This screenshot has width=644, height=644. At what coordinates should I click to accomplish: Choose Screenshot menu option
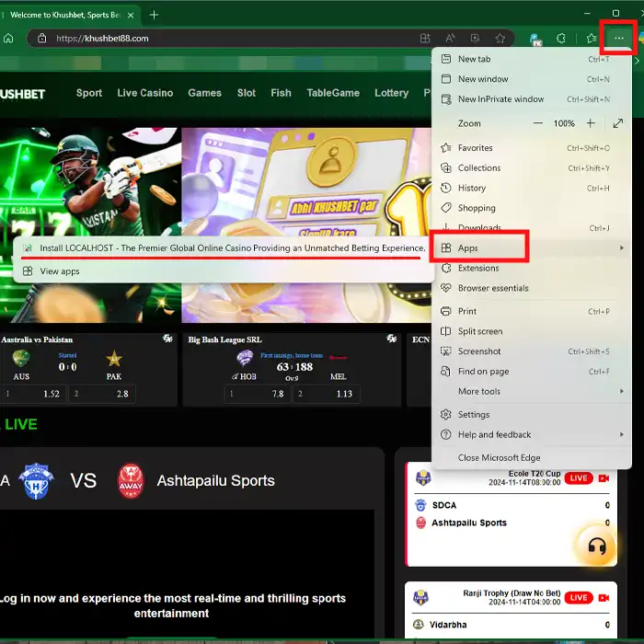(531, 351)
